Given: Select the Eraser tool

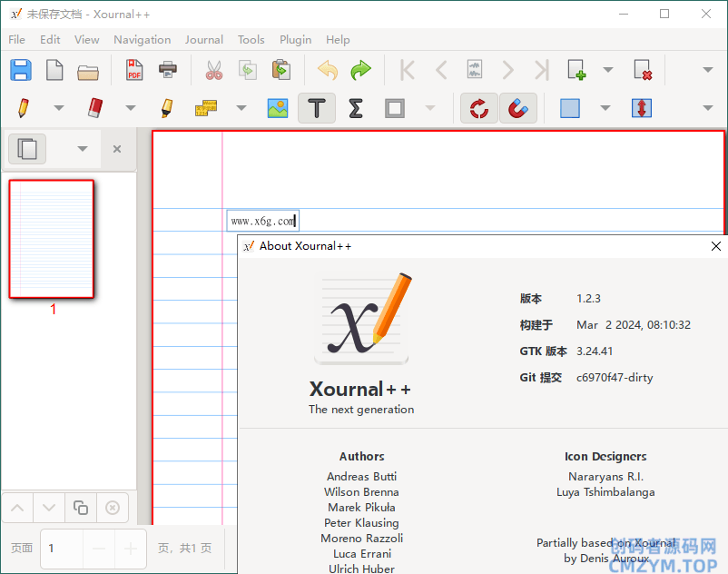Looking at the screenshot, I should 95,108.
